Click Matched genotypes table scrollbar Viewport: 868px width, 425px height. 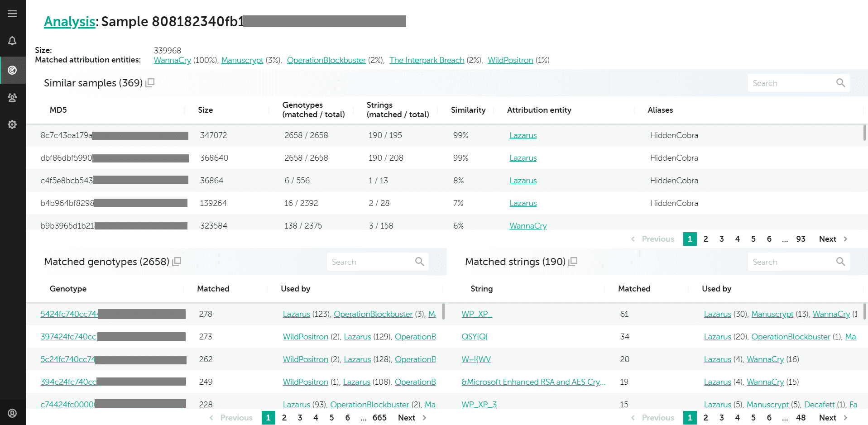click(x=443, y=311)
